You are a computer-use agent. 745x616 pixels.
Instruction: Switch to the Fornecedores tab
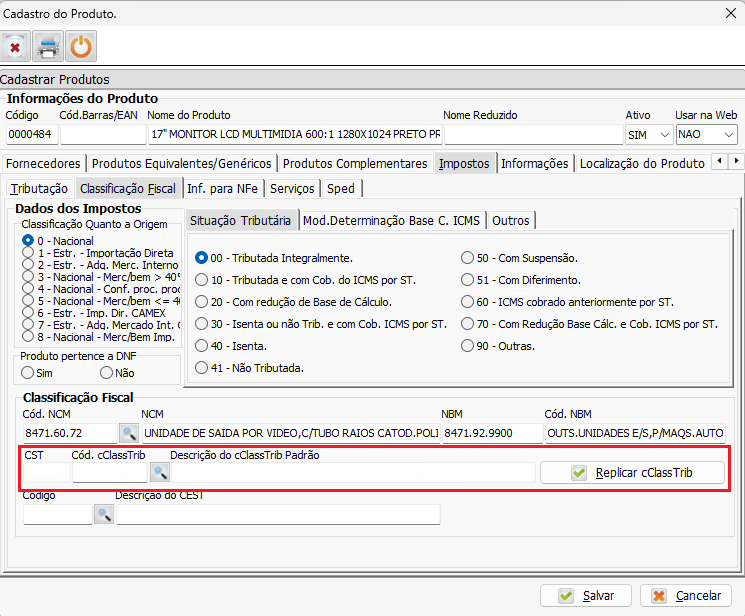coord(42,163)
